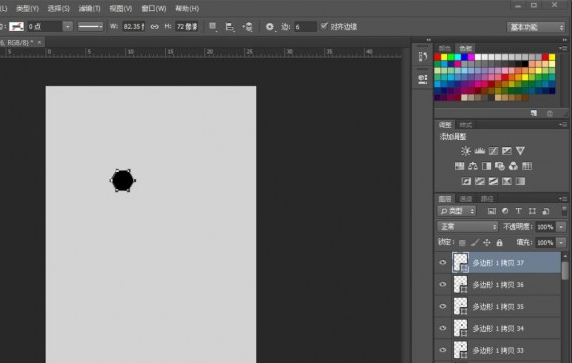572x363 pixels.
Task: Pick the red swatch in color palette
Action: (x=437, y=57)
